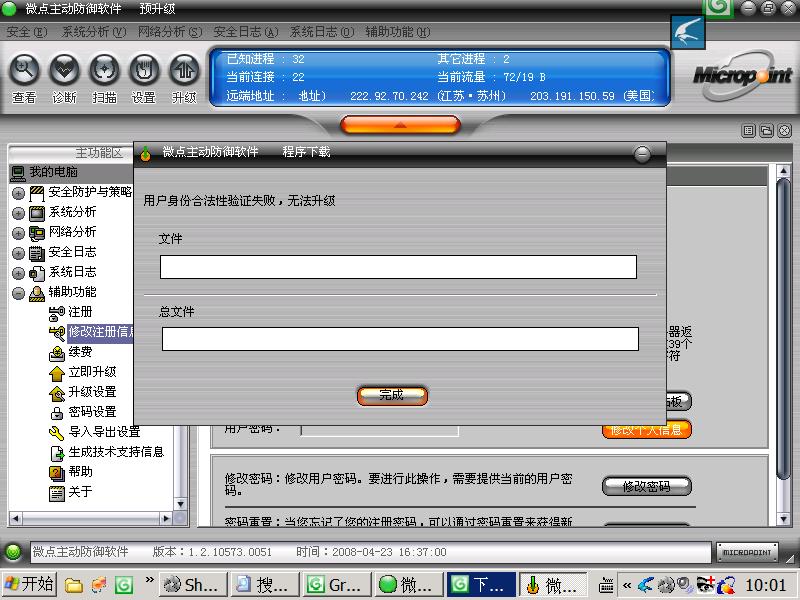Click the 总文件 progress field
The height and width of the screenshot is (600, 800).
pos(400,339)
